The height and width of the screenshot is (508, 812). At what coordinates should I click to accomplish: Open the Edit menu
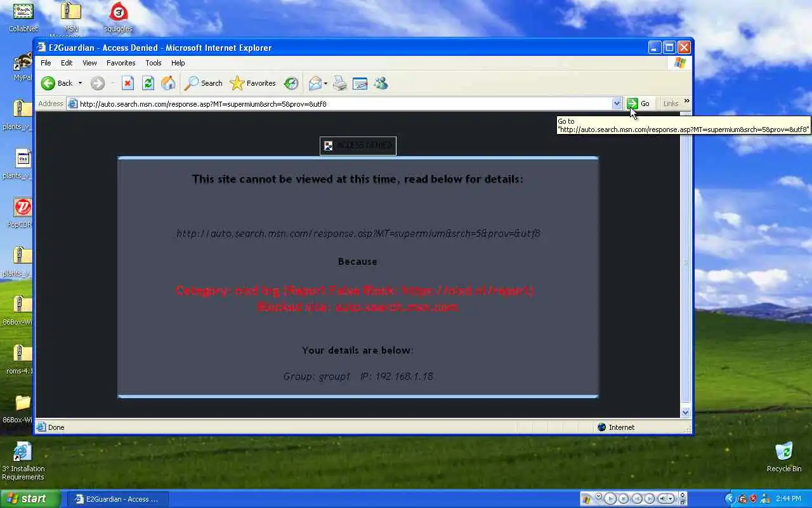(x=67, y=63)
